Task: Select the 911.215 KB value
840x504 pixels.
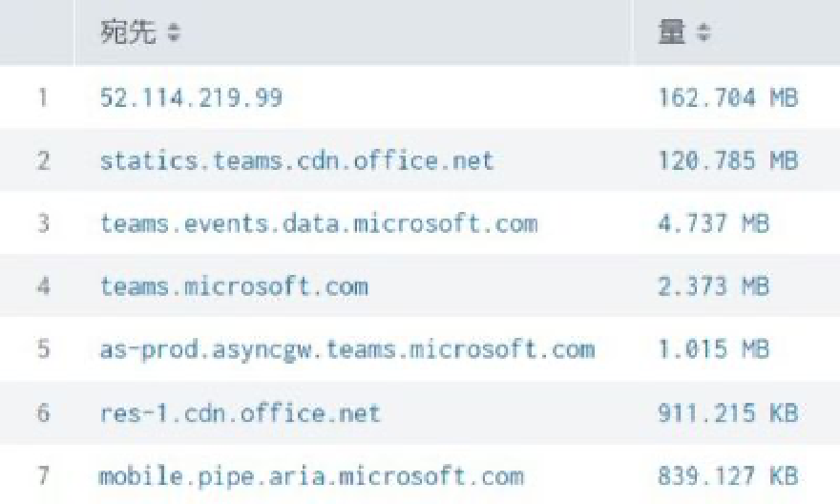Action: [727, 412]
